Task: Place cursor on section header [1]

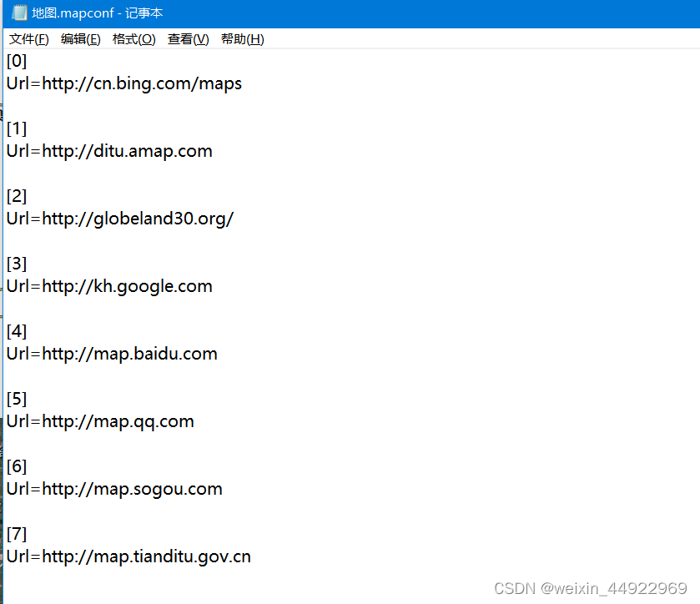Action: 17,128
